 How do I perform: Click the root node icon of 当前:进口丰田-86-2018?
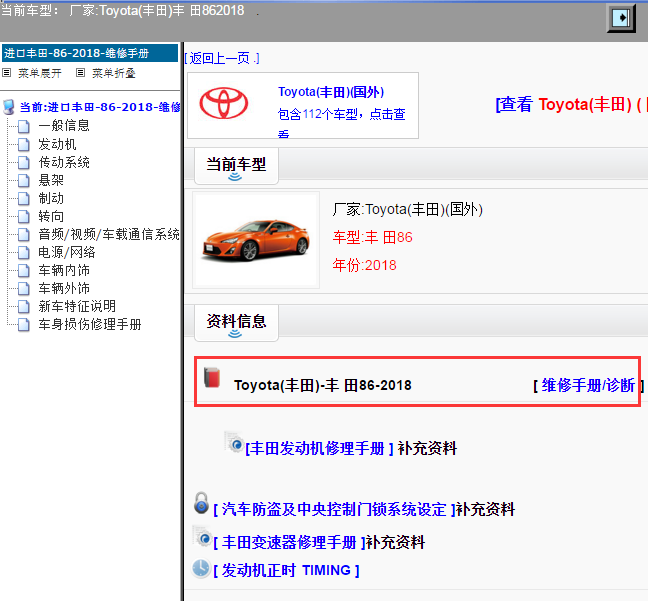click(10, 106)
